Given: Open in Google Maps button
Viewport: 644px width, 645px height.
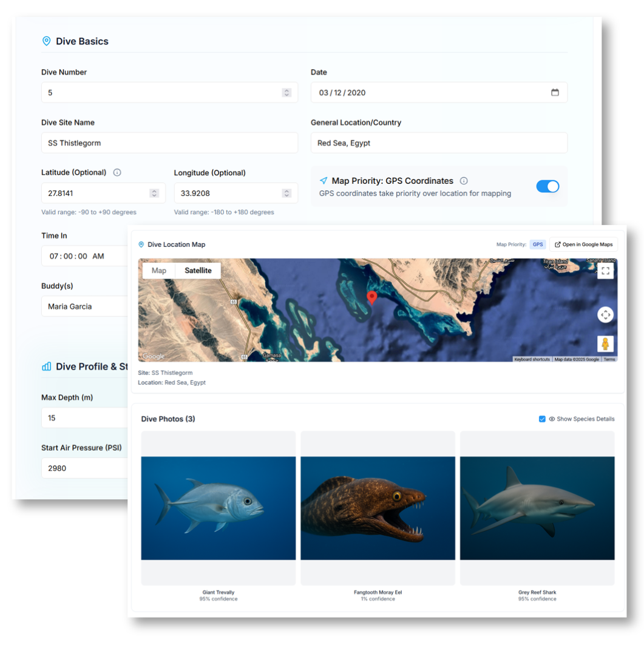Looking at the screenshot, I should point(583,245).
